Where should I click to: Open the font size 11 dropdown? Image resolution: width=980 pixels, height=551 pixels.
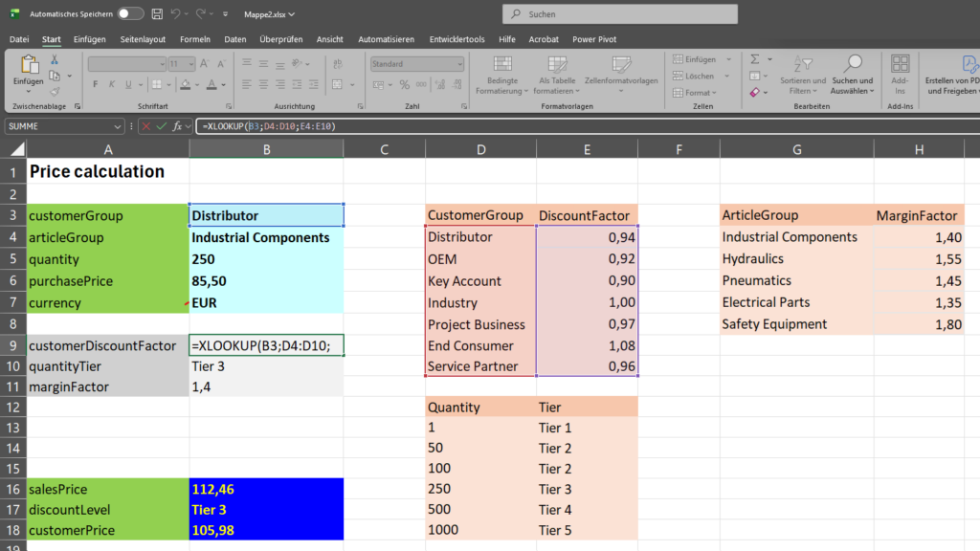point(190,64)
